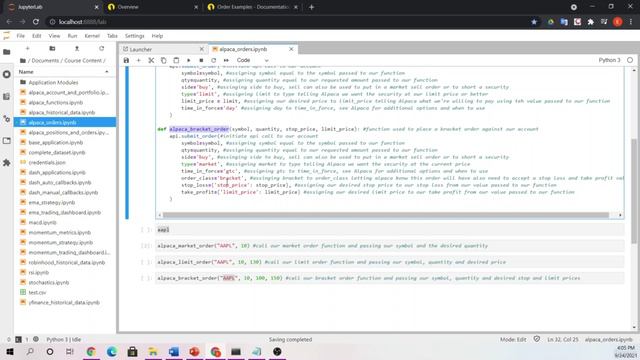Image resolution: width=640 pixels, height=360 pixels.
Task: Switch to the Order Examples browser tab
Action: (252, 7)
